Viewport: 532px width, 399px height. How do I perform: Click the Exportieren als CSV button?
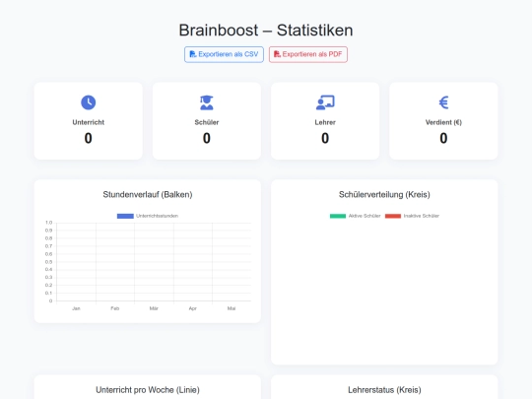point(224,54)
